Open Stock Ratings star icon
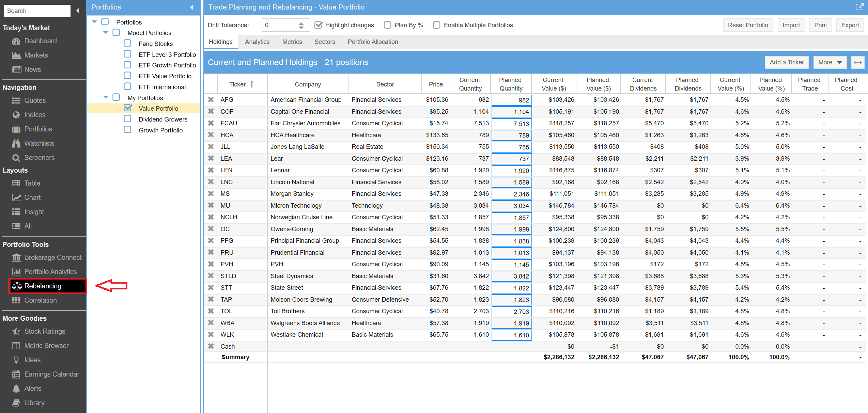The width and height of the screenshot is (868, 413). point(16,331)
